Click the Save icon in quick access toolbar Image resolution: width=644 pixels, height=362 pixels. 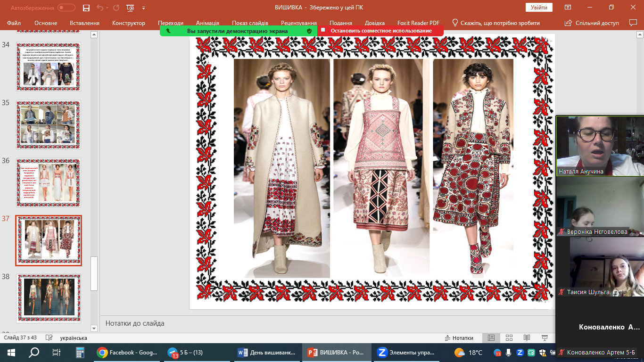(x=86, y=8)
